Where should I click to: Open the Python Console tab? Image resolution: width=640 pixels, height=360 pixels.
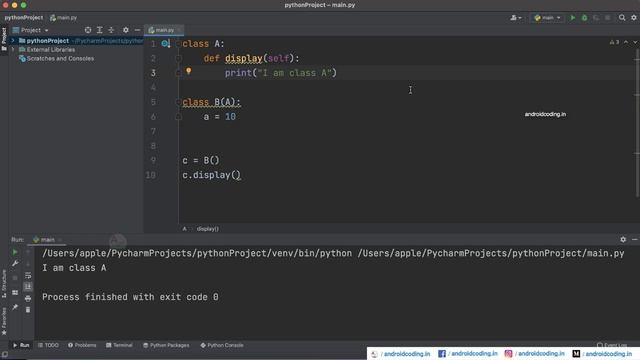(x=222, y=345)
